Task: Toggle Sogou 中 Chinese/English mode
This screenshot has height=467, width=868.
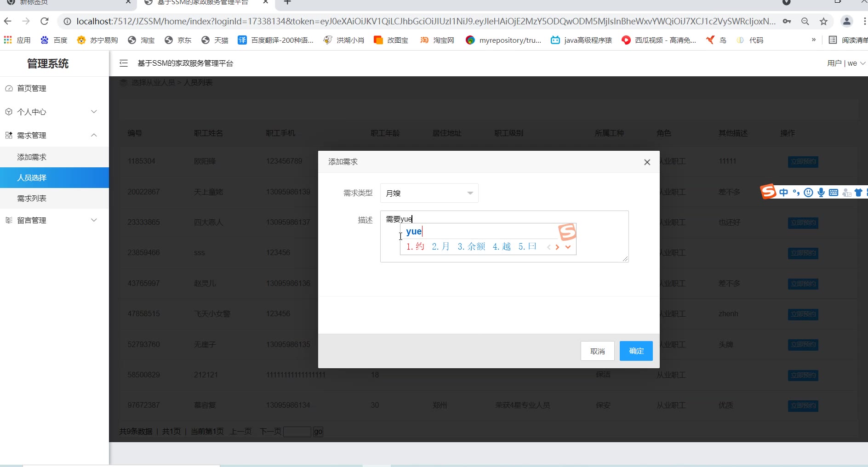Action: 783,193
